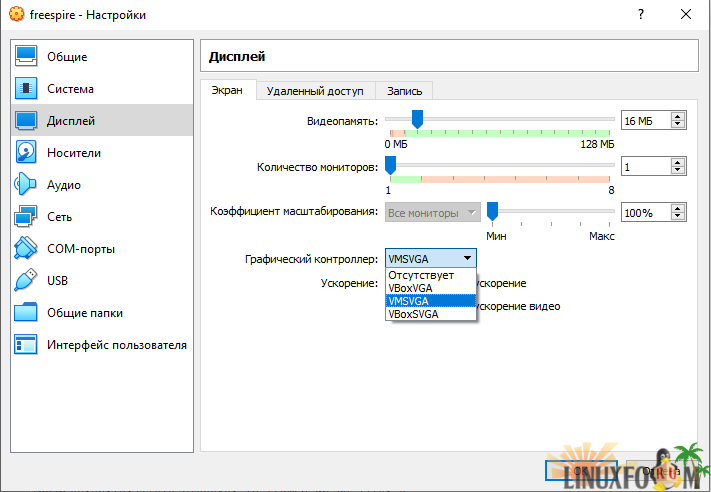Viewport: 711px width, 492px height.
Task: Select the Интерфейс пользователя section
Action: coord(116,345)
